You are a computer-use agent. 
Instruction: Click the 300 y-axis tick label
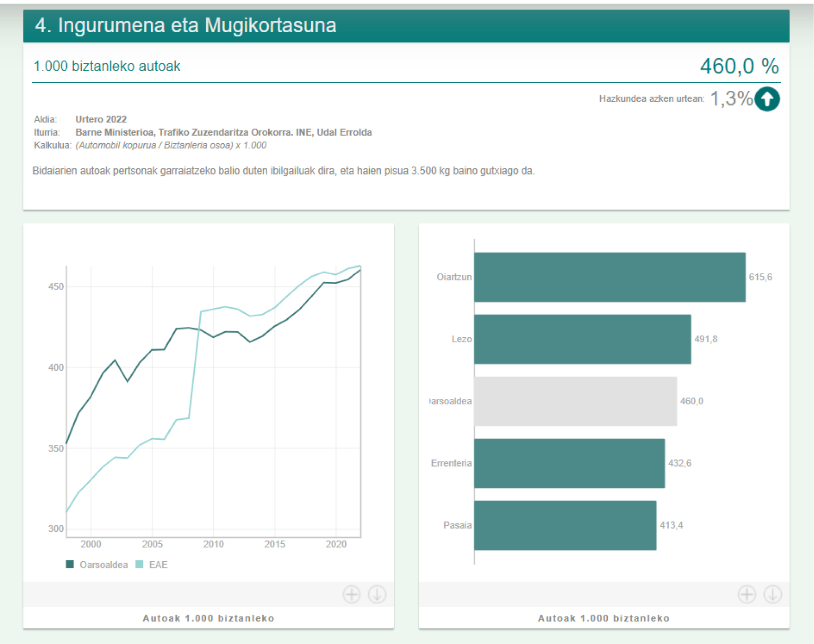click(56, 529)
